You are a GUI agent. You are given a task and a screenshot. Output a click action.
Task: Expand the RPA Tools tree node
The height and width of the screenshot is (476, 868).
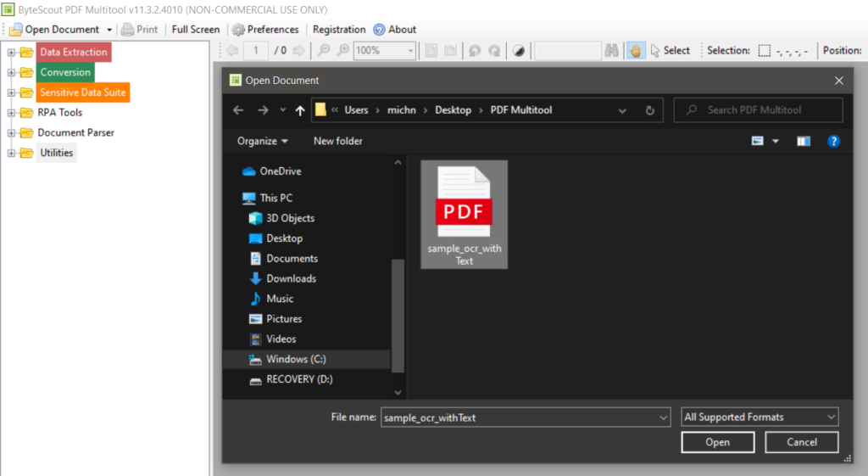[x=11, y=113]
